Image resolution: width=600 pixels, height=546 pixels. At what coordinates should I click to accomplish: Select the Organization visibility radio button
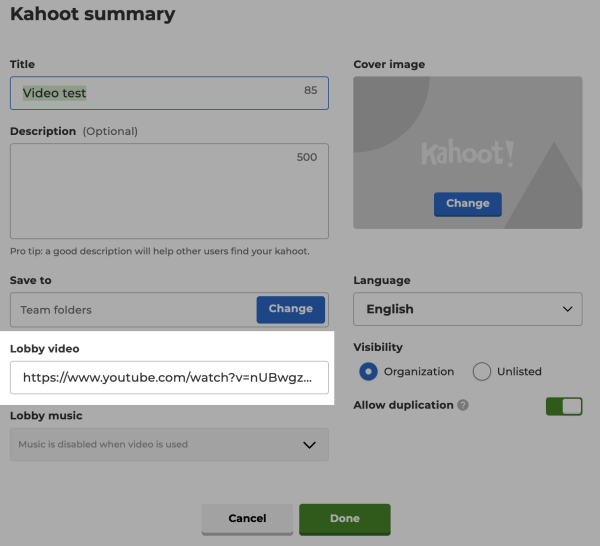(369, 372)
